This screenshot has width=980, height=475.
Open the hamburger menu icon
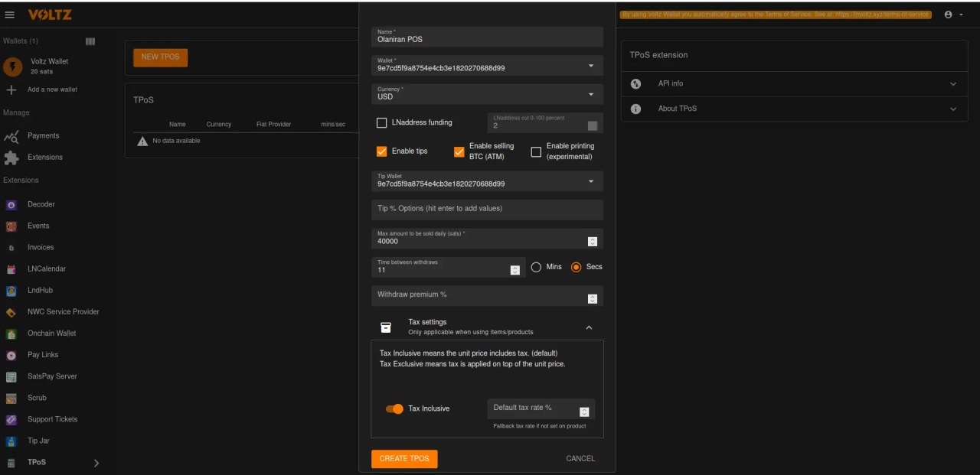pos(10,15)
